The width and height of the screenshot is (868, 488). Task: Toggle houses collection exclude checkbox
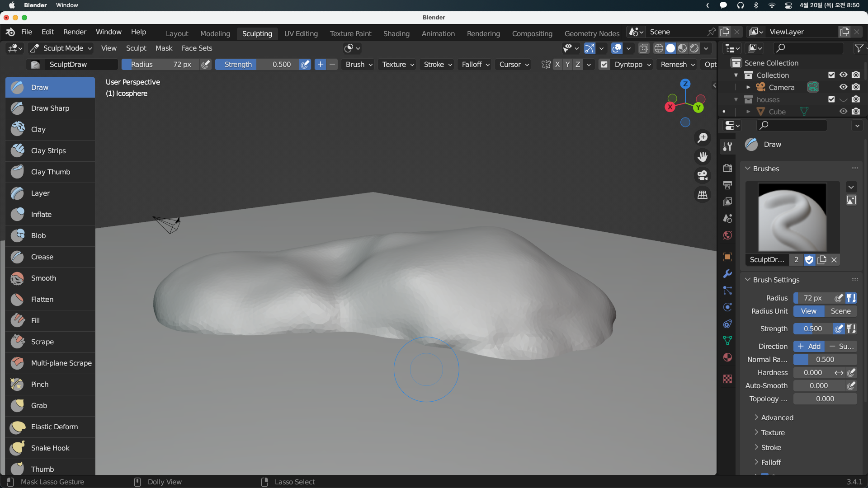[831, 99]
